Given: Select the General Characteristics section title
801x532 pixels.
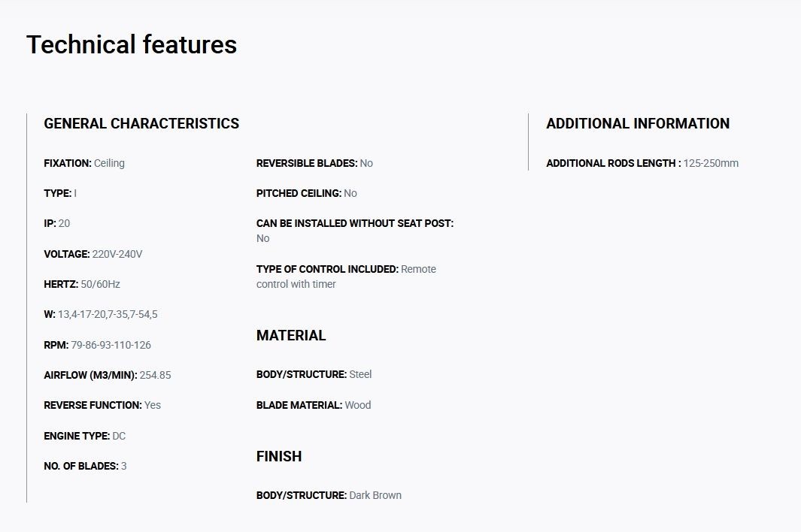Looking at the screenshot, I should (141, 123).
